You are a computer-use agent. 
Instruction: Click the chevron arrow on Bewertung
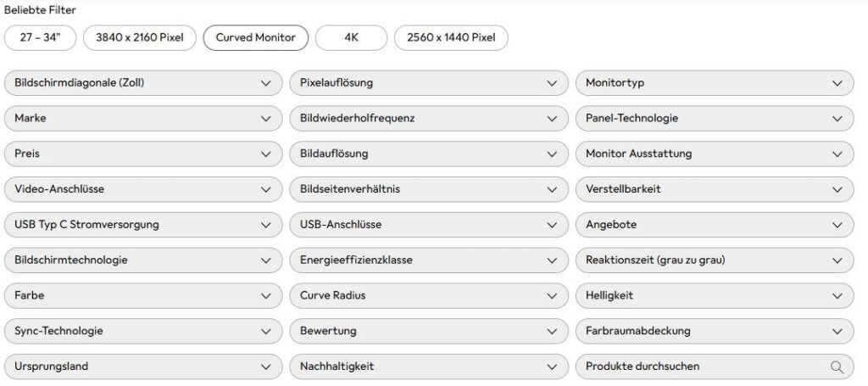click(x=552, y=331)
